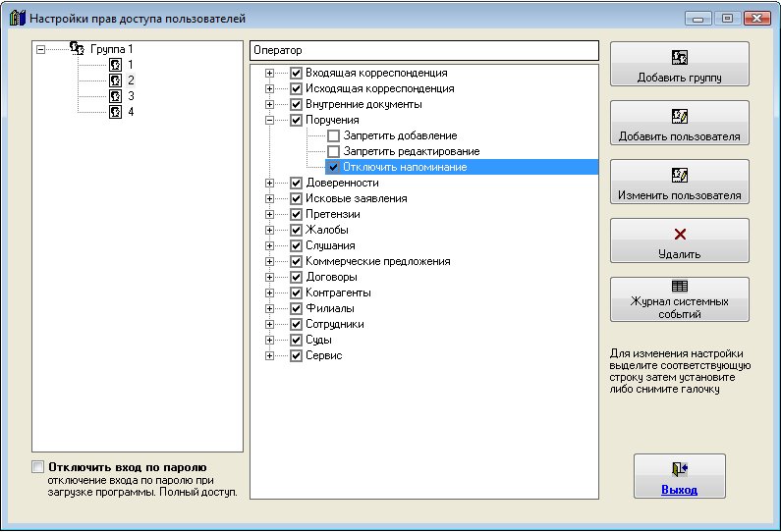Expand the Слушания node

[x=269, y=245]
